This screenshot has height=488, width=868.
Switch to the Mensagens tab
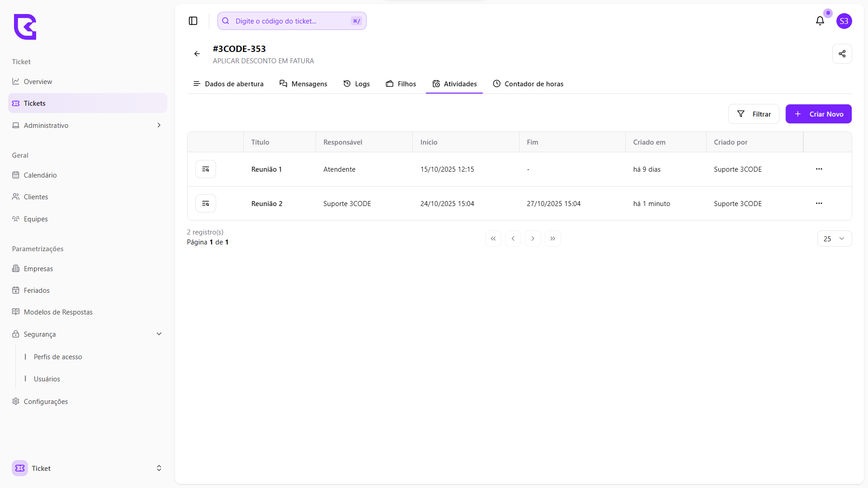[x=303, y=84]
